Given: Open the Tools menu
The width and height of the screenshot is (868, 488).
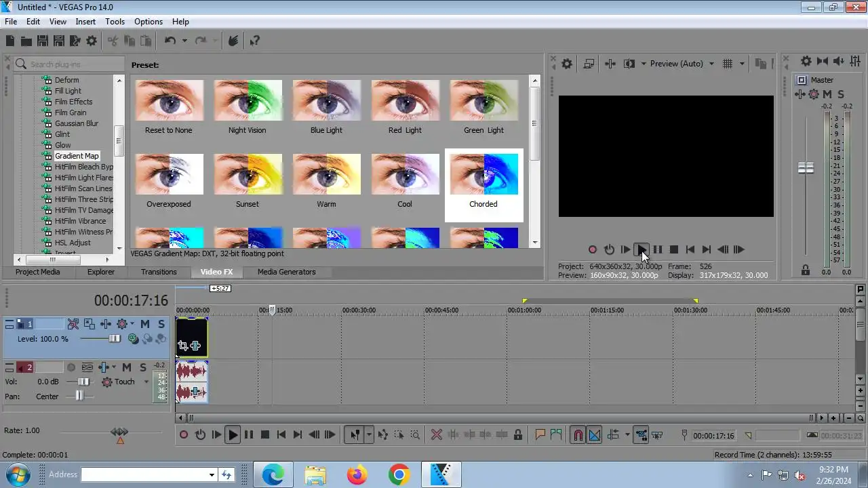Looking at the screenshot, I should pyautogui.click(x=115, y=22).
